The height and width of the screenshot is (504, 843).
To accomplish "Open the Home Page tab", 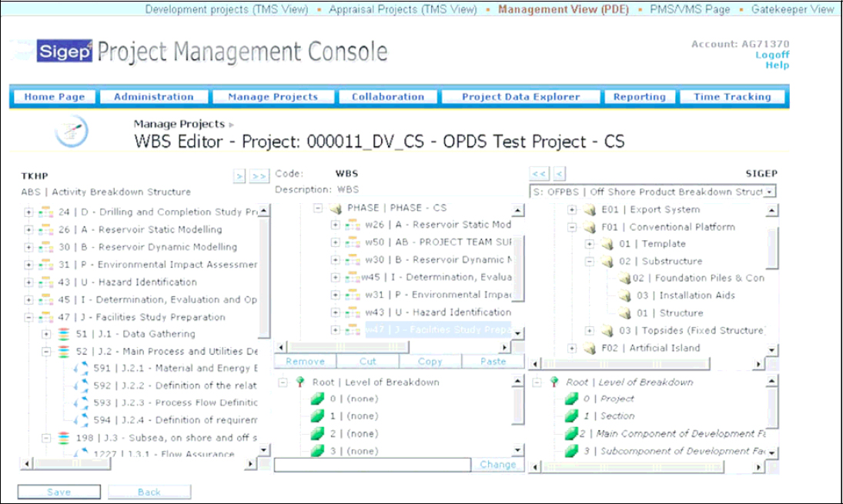I will (55, 97).
